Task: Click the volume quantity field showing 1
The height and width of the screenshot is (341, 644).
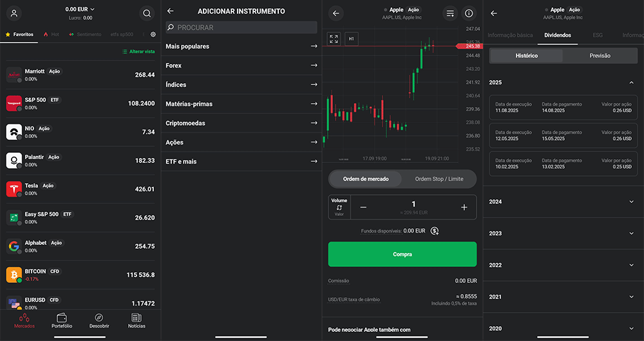Action: tap(413, 207)
